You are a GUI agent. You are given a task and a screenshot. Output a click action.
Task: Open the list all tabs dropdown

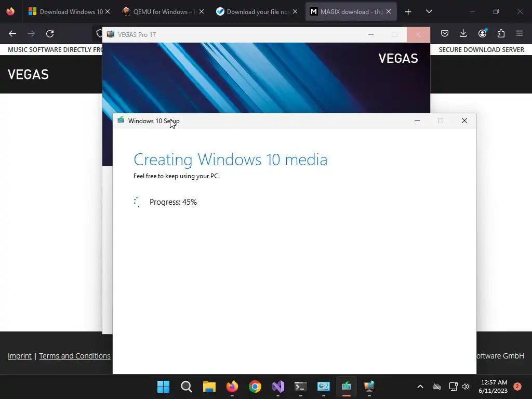pyautogui.click(x=429, y=12)
